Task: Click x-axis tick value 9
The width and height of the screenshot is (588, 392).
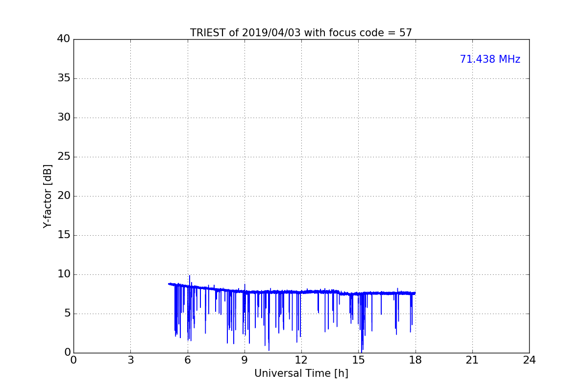Action: [245, 360]
